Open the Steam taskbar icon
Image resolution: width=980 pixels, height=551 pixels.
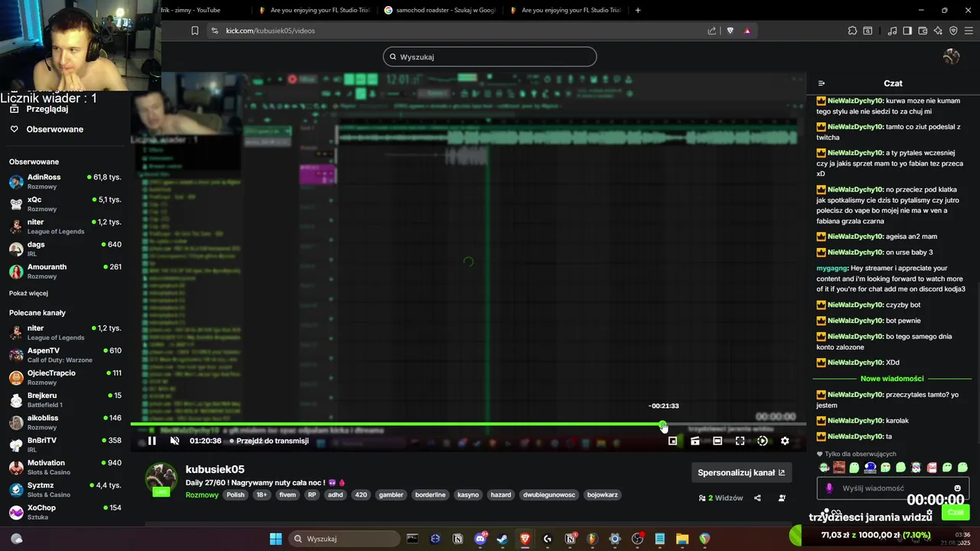point(502,539)
